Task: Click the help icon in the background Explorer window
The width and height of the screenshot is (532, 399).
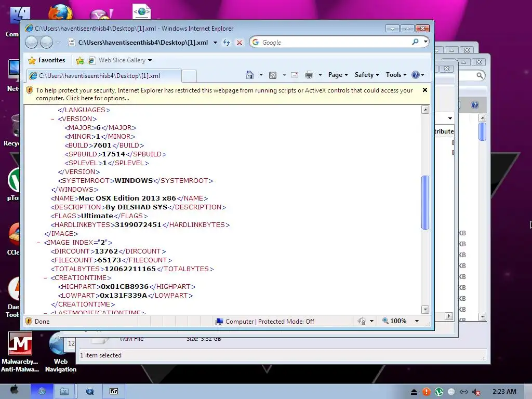Action: [475, 105]
